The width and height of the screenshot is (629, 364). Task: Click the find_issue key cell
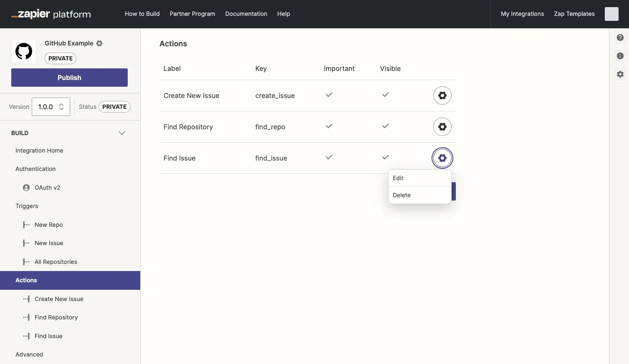click(x=271, y=158)
